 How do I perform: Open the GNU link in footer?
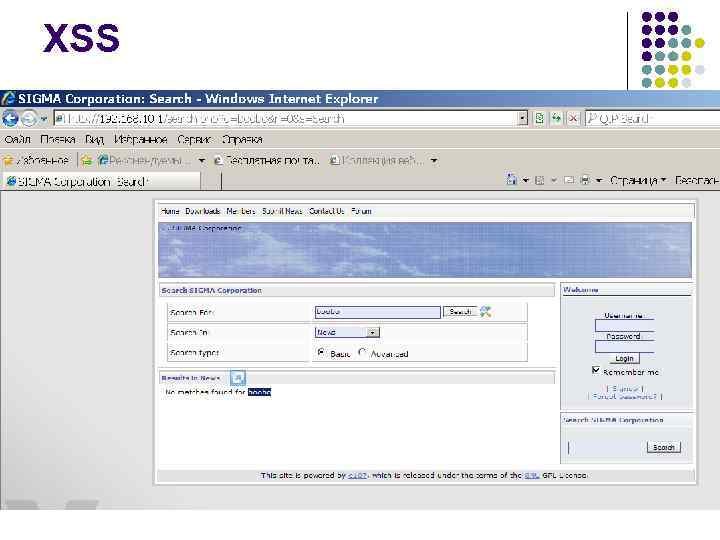coord(531,476)
